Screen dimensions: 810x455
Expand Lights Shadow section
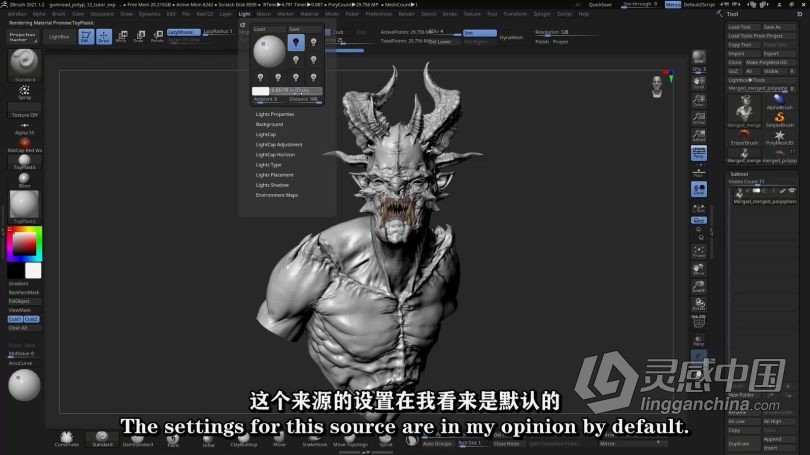click(272, 185)
